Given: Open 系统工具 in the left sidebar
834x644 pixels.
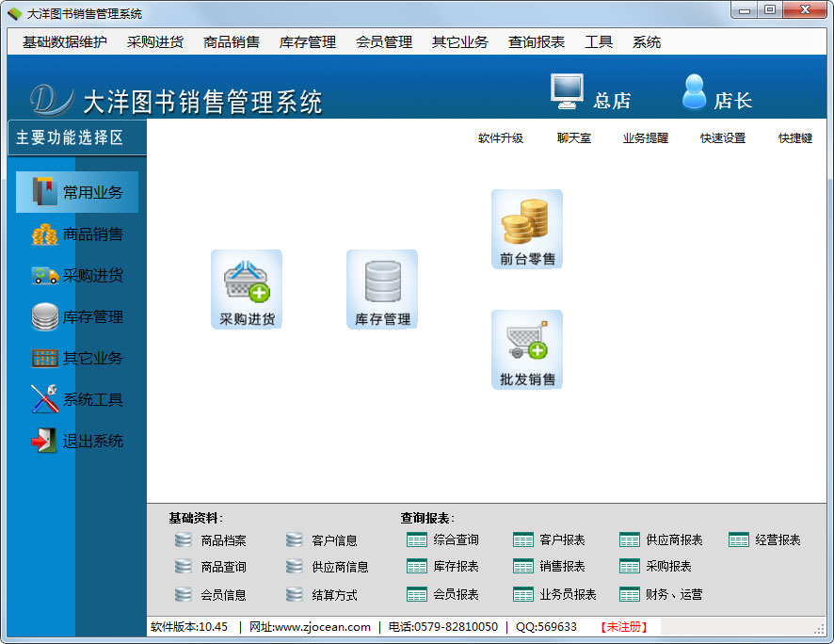Looking at the screenshot, I should coord(77,399).
